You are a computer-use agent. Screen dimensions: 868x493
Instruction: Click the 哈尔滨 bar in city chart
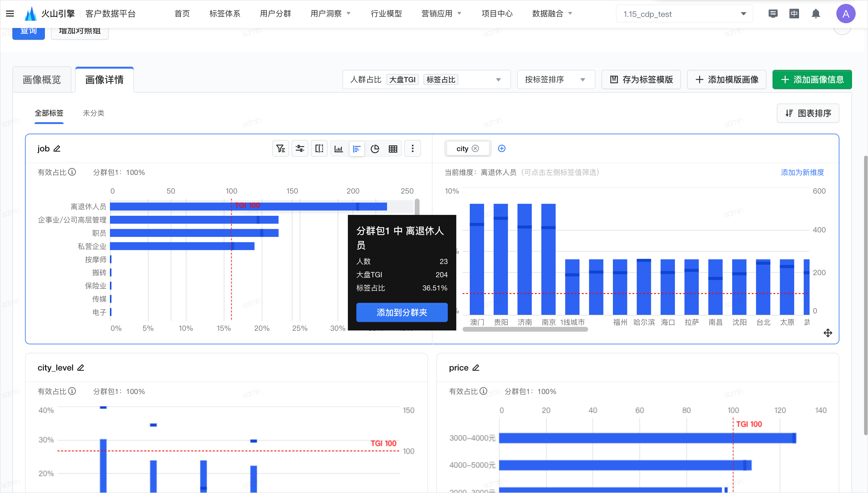pyautogui.click(x=644, y=287)
